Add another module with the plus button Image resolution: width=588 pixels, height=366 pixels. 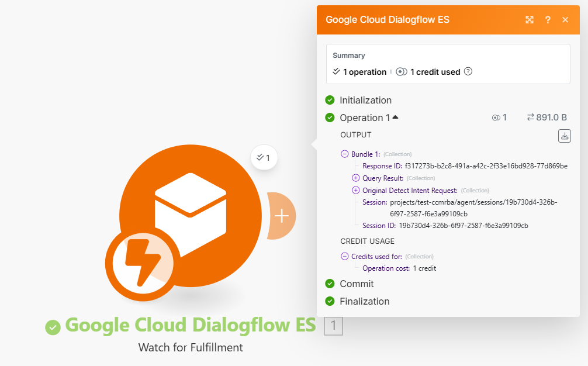pos(282,216)
